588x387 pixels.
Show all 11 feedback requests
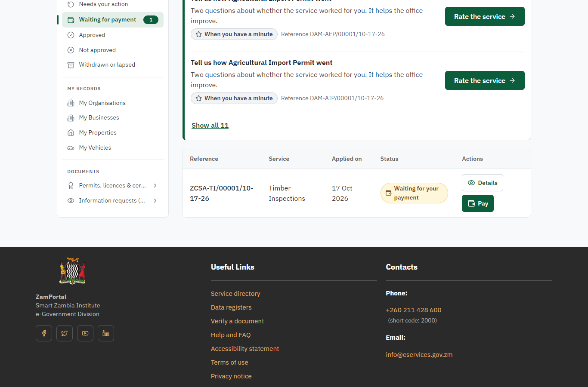(210, 125)
